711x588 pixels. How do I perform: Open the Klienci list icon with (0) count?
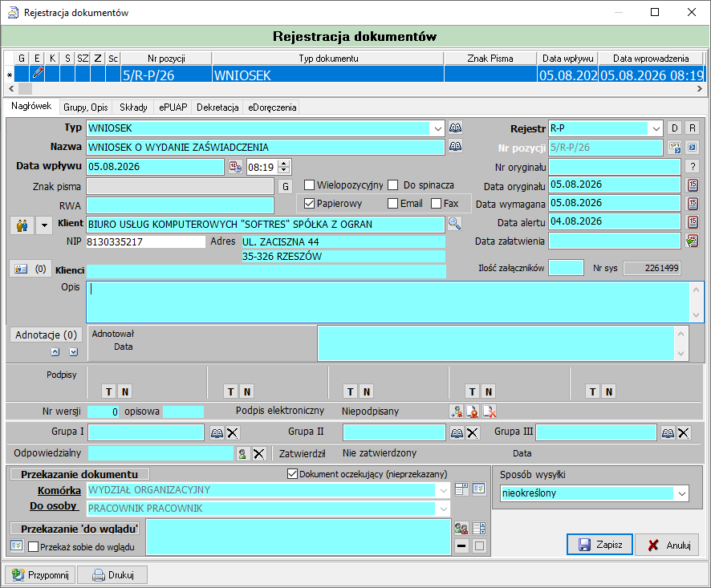30,269
